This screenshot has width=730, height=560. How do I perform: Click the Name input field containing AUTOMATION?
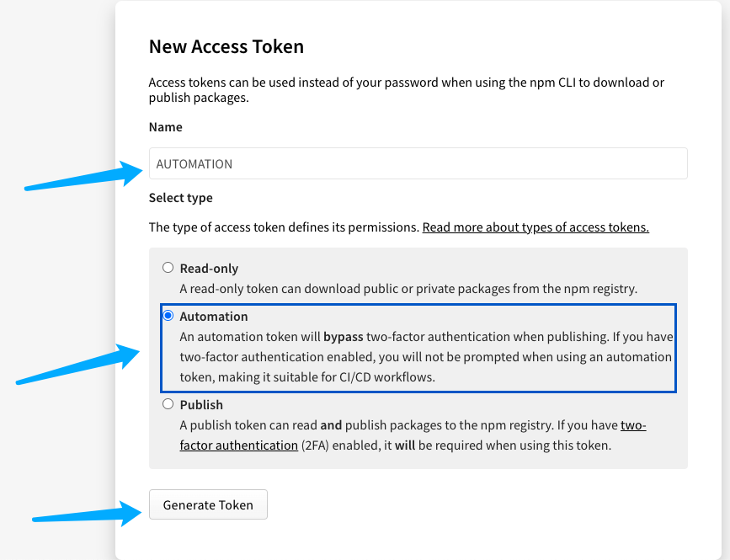[418, 163]
